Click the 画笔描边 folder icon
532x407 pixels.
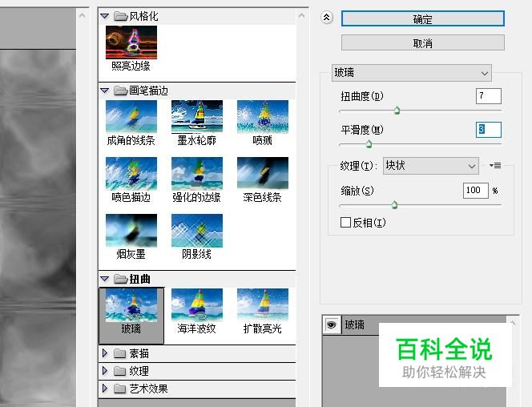click(120, 91)
